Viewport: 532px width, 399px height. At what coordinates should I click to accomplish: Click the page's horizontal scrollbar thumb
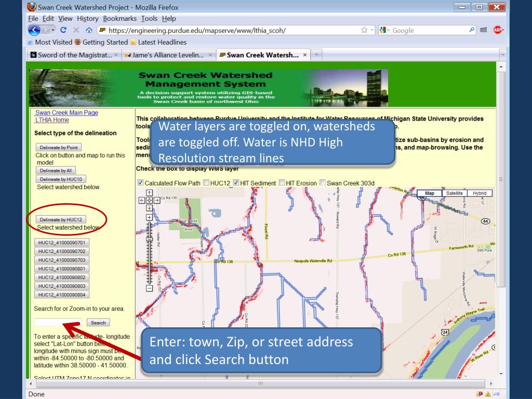261,383
